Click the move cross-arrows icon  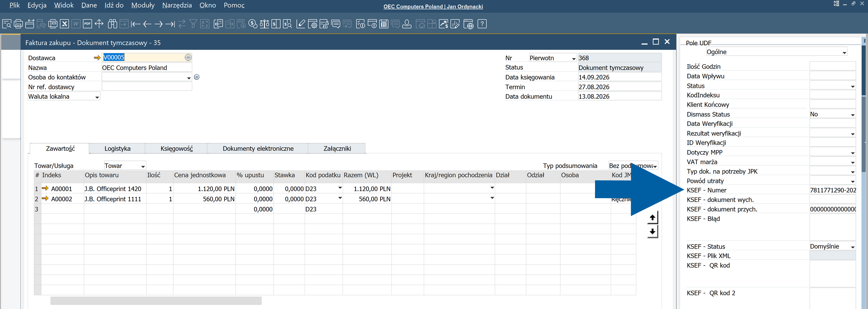(x=99, y=24)
